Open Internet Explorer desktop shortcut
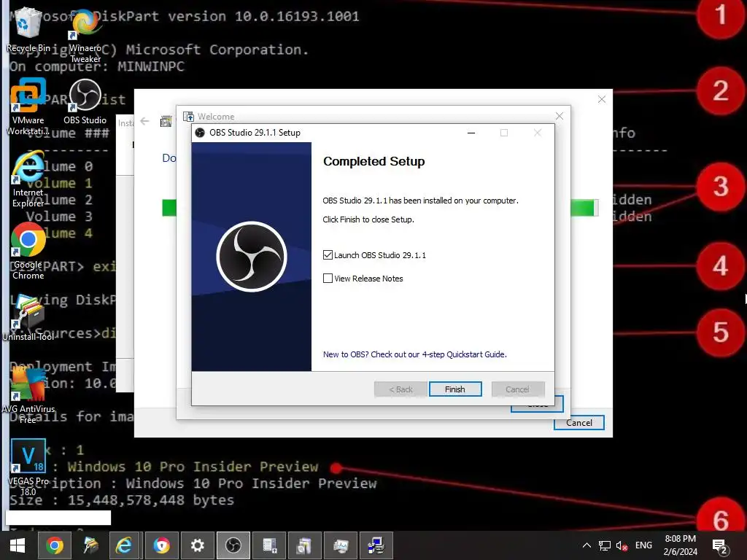 pos(28,179)
